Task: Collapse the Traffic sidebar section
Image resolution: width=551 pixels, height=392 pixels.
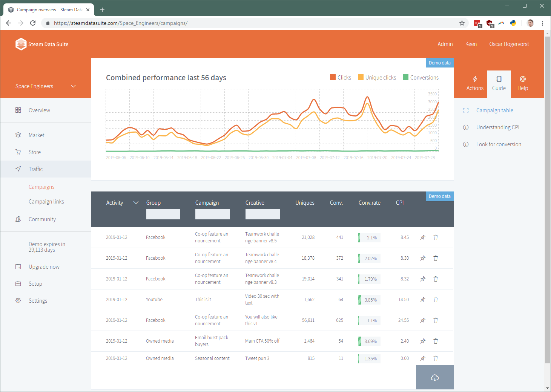Action: coord(74,169)
